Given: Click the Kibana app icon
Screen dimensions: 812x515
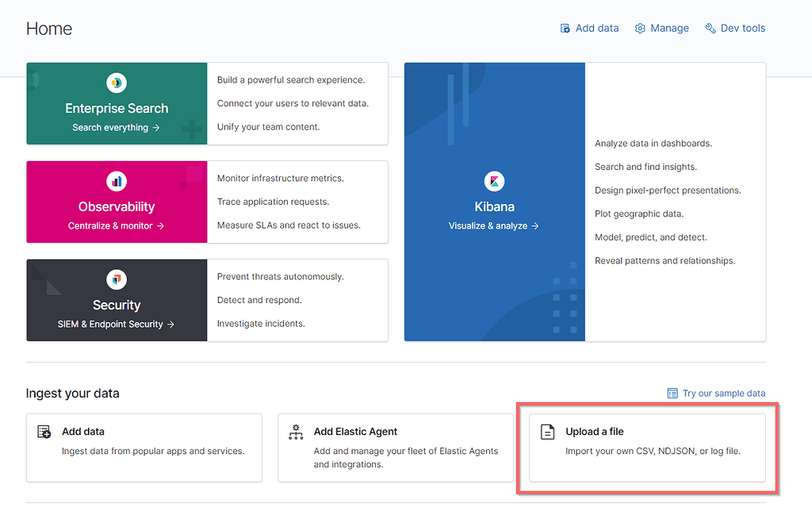Looking at the screenshot, I should (493, 181).
